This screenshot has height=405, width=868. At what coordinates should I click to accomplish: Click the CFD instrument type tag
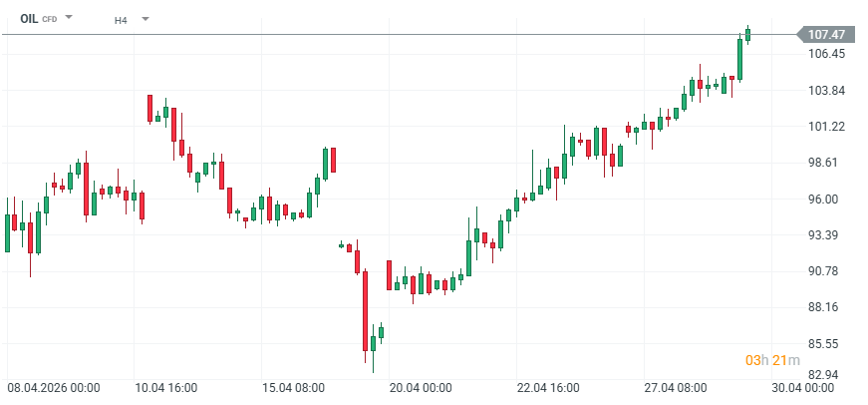(x=49, y=20)
